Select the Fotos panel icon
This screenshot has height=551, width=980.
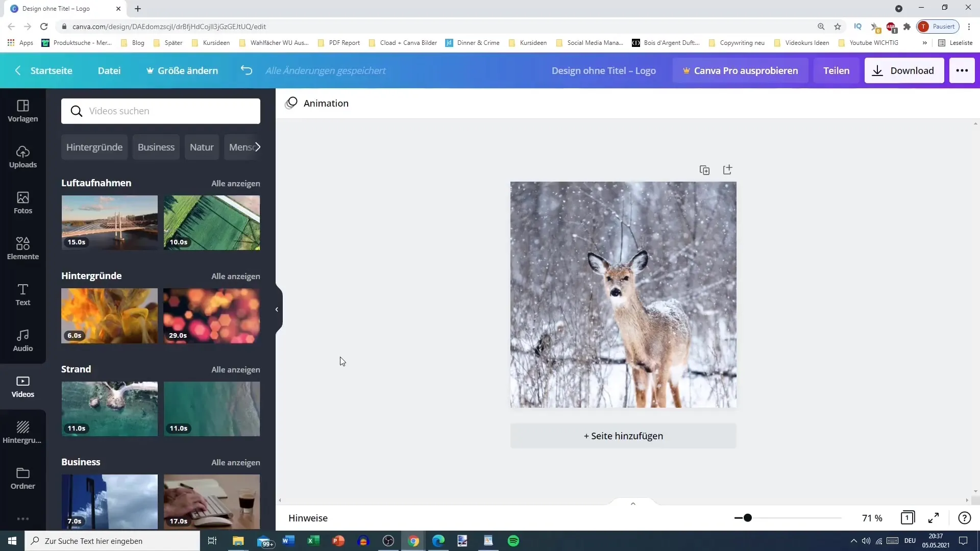(22, 202)
